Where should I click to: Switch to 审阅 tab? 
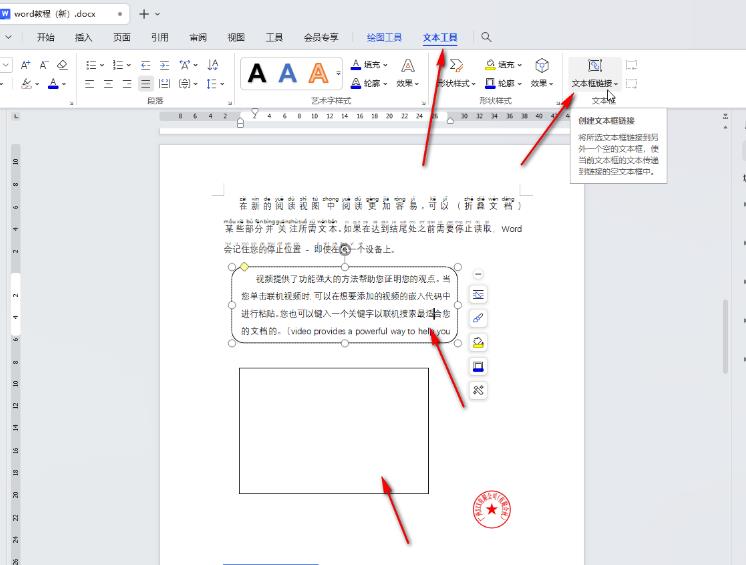pyautogui.click(x=198, y=37)
